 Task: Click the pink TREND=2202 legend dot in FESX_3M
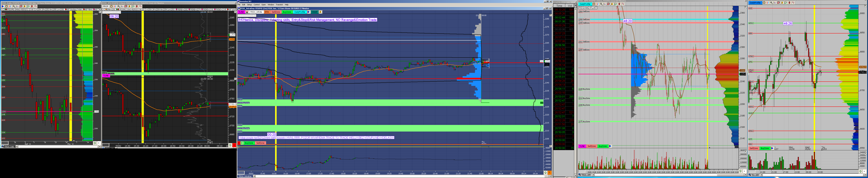(x=176, y=9)
